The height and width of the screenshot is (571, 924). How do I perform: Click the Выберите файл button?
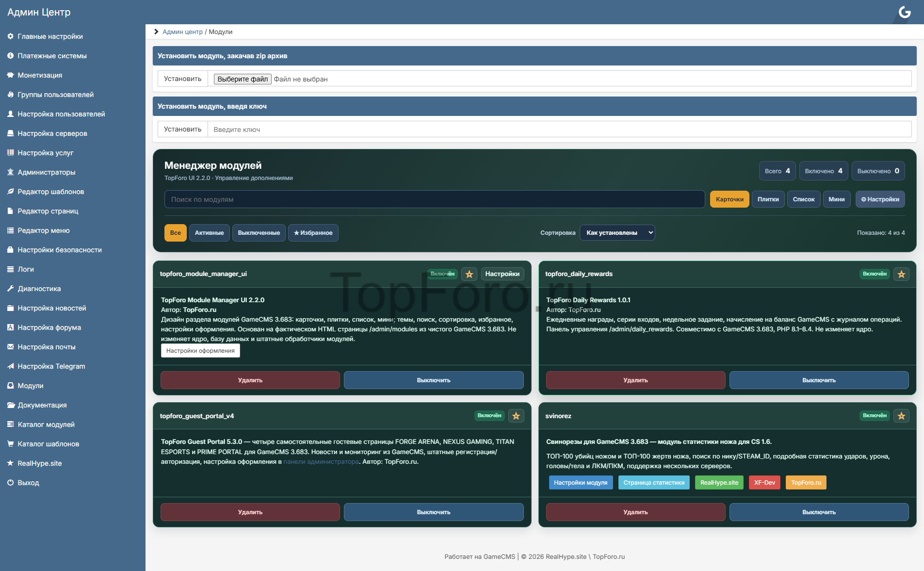tap(243, 79)
